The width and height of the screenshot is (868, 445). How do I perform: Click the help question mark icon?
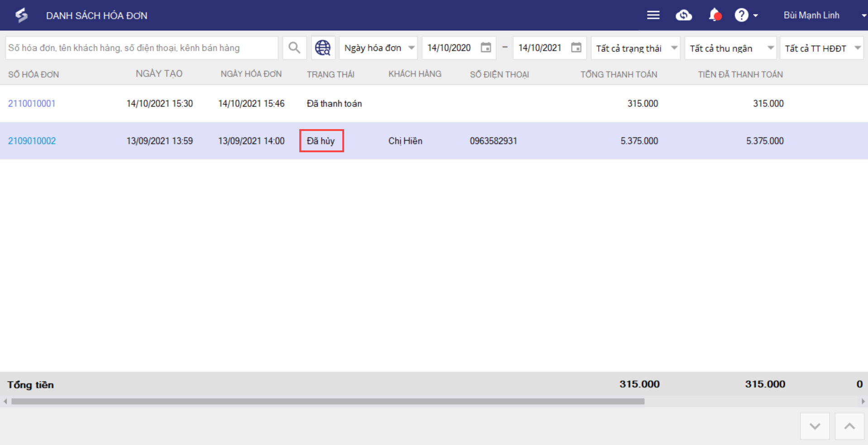[x=741, y=15]
